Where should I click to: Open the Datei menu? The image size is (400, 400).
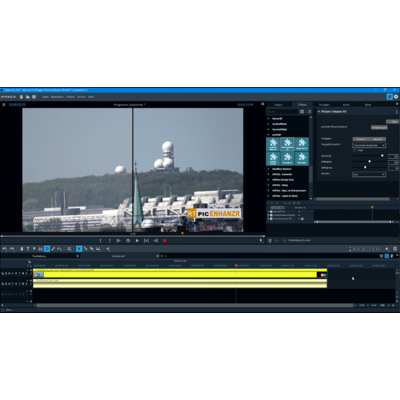(x=45, y=97)
